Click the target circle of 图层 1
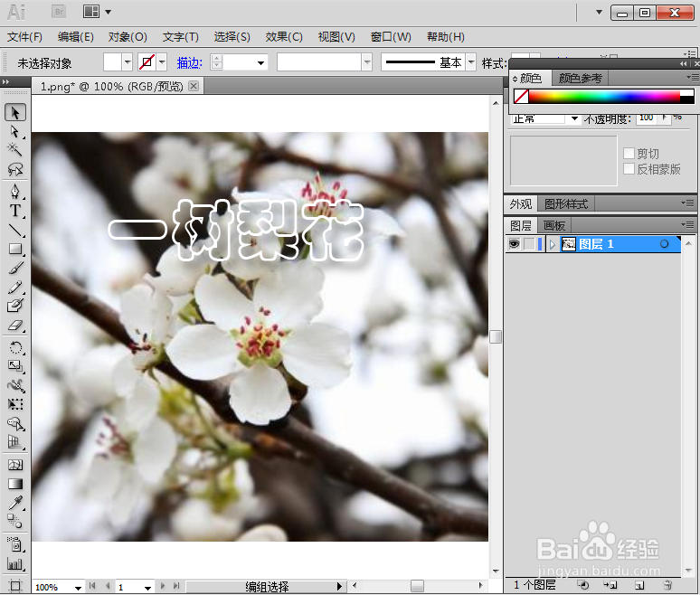This screenshot has width=700, height=595. (x=665, y=244)
